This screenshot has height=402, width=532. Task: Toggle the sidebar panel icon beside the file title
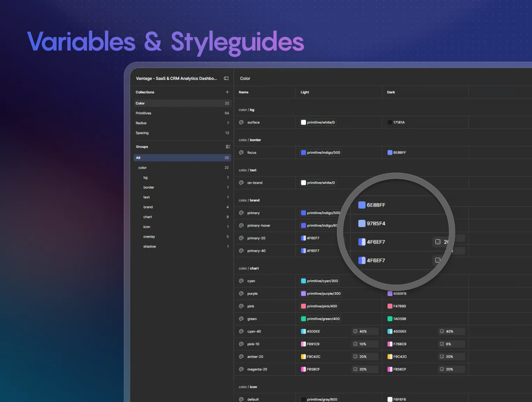tap(226, 78)
